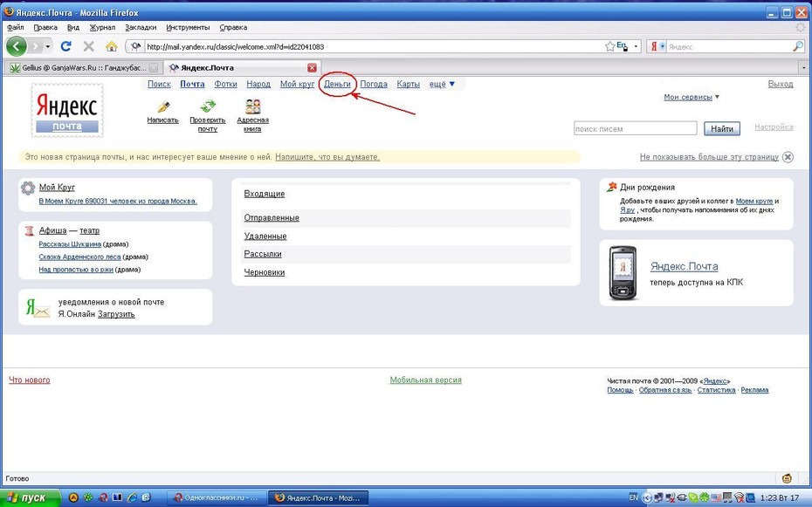Click the Афиша theater icon

(x=30, y=230)
